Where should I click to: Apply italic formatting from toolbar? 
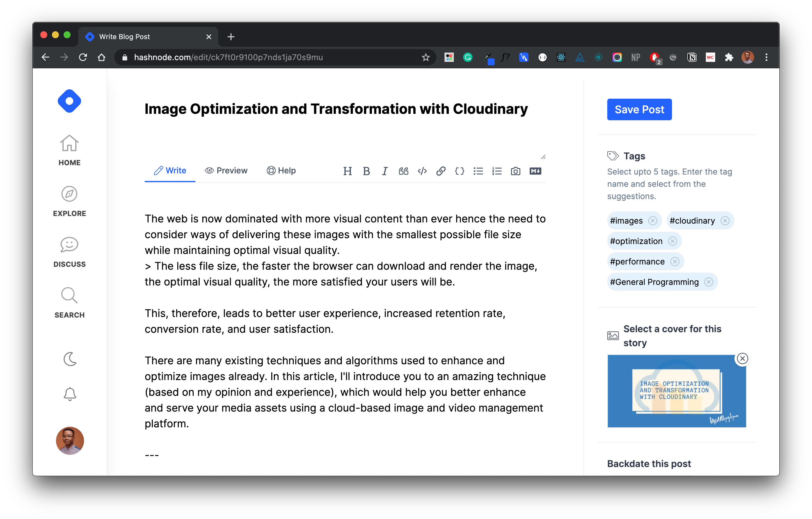coord(385,171)
